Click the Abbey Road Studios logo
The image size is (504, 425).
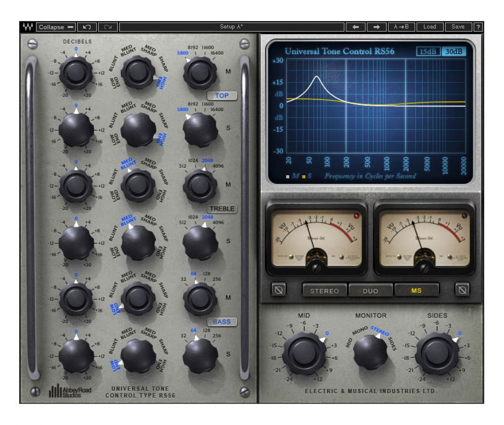point(70,391)
